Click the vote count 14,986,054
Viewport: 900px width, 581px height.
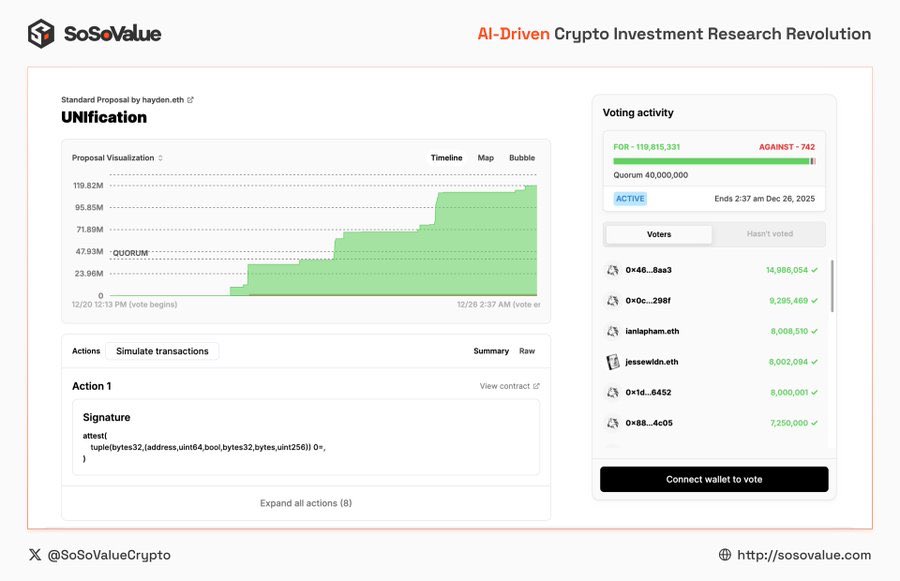click(787, 270)
